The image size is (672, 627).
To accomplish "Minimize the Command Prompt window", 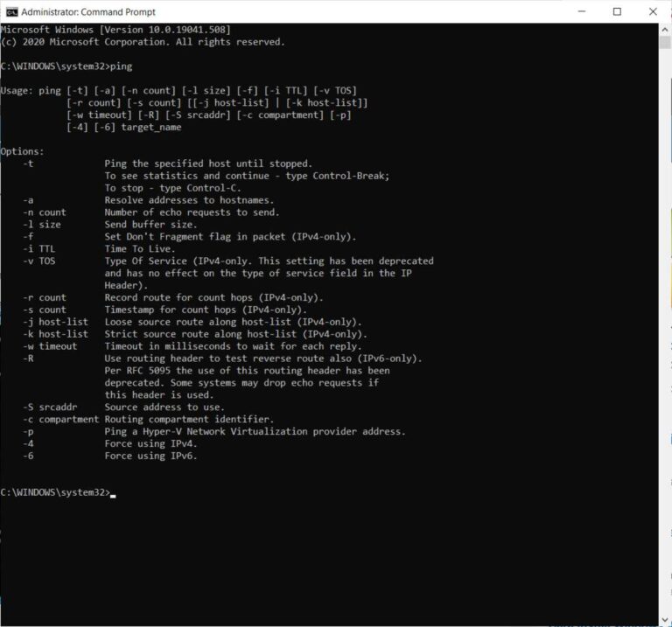I will pyautogui.click(x=580, y=11).
